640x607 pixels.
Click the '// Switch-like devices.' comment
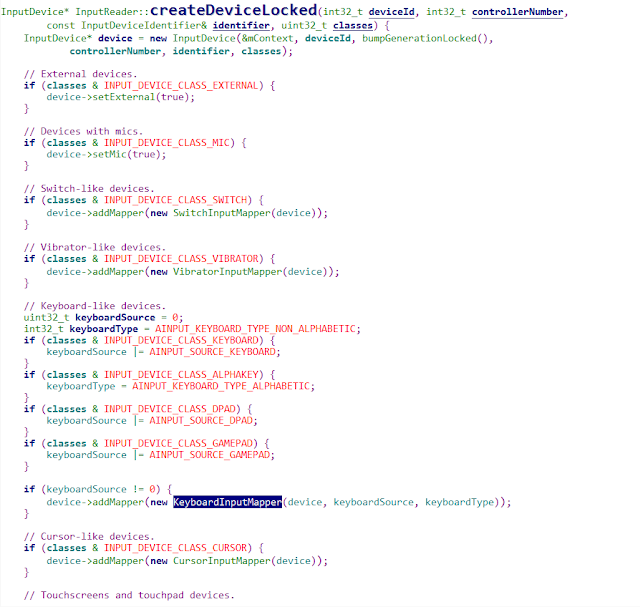tap(89, 189)
